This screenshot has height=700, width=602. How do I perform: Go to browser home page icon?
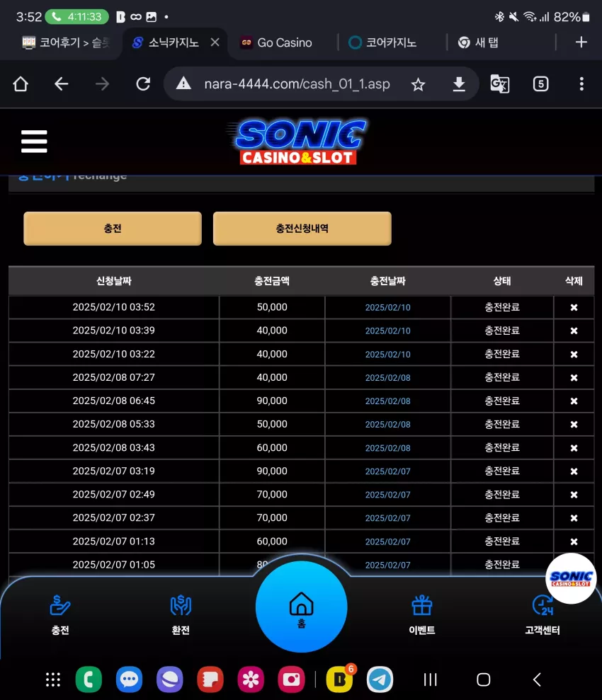click(21, 84)
